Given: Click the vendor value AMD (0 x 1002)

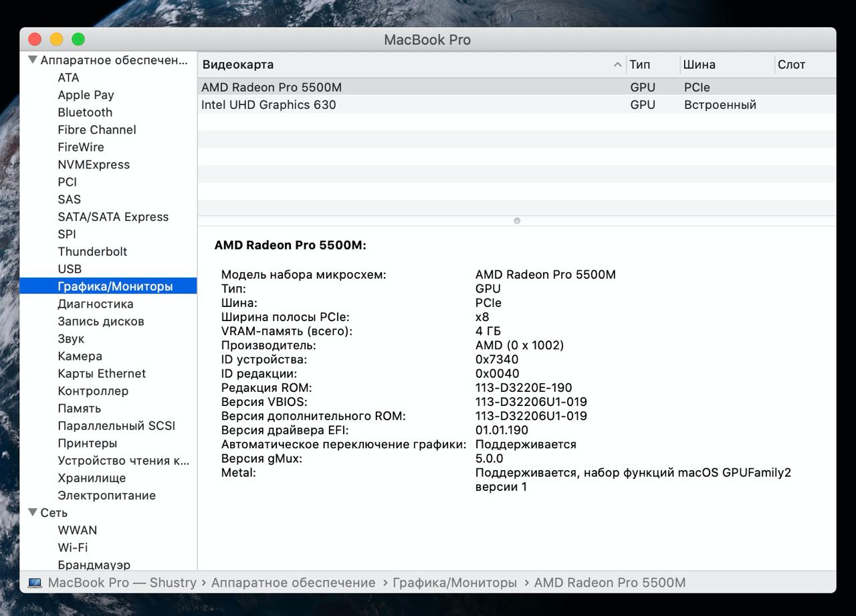Looking at the screenshot, I should point(520,345).
